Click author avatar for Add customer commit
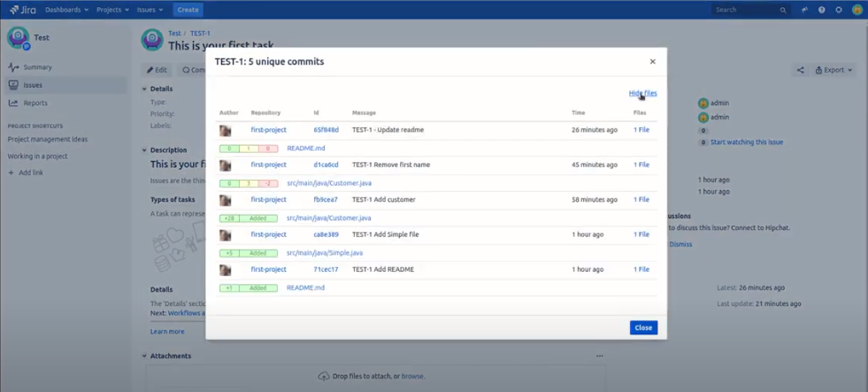The width and height of the screenshot is (868, 392). (226, 201)
